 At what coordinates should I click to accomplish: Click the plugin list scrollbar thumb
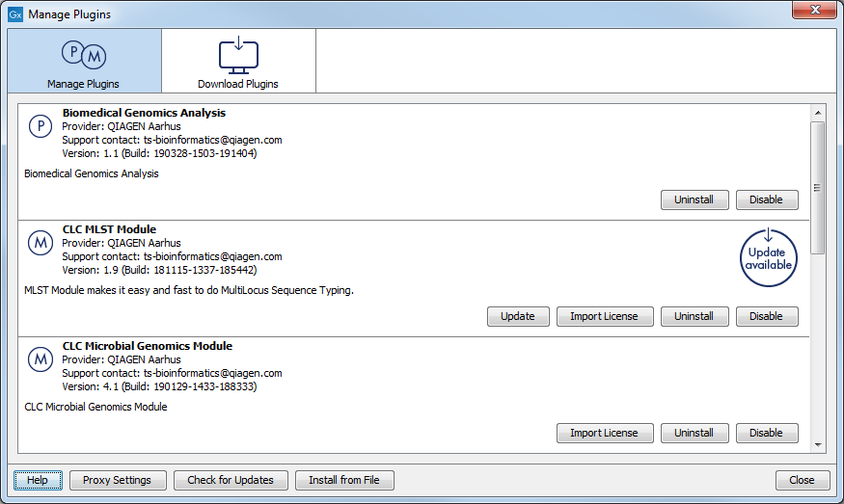click(x=817, y=187)
